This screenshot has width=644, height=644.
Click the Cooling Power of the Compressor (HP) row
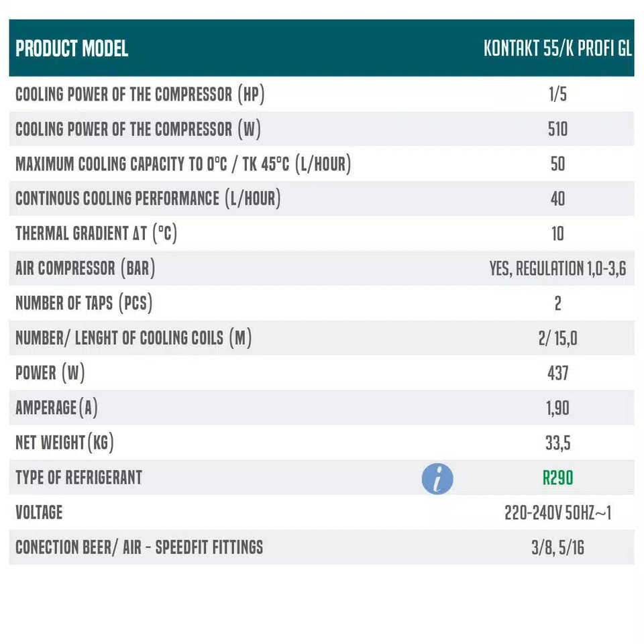[x=321, y=94]
